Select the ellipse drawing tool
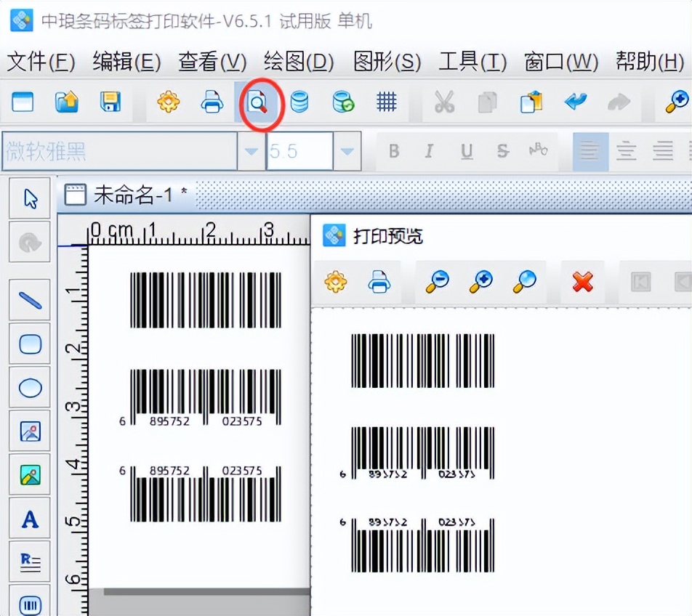 pos(31,388)
